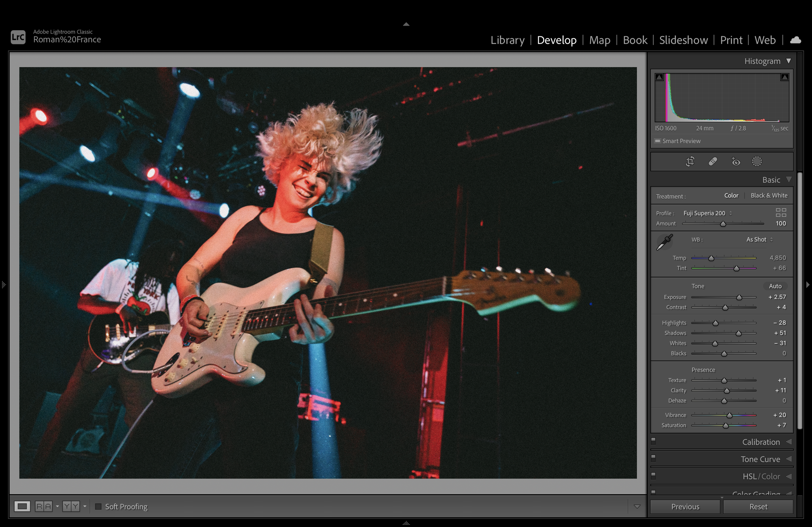
Task: Collapse the Histogram panel
Action: click(789, 61)
